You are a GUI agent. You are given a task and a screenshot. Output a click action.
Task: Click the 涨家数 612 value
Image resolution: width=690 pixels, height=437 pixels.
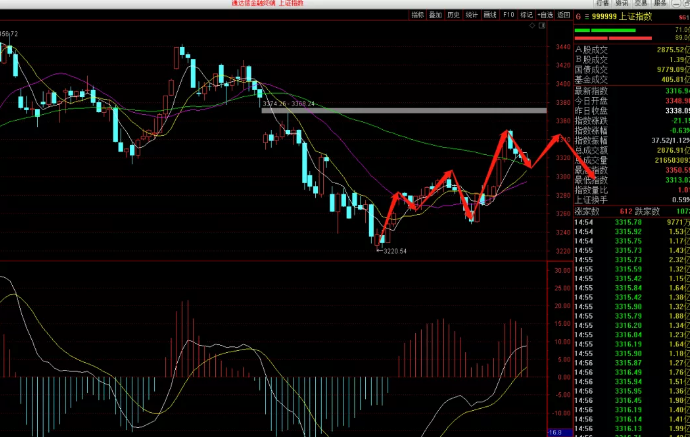626,212
